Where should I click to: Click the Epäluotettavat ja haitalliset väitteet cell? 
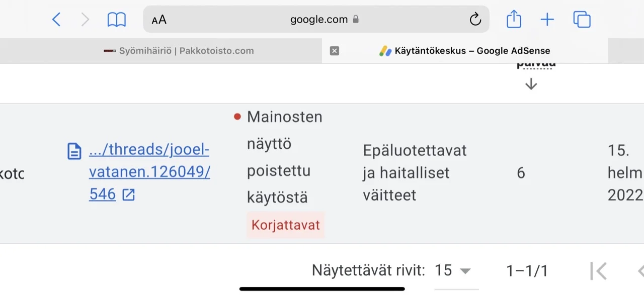tap(415, 173)
